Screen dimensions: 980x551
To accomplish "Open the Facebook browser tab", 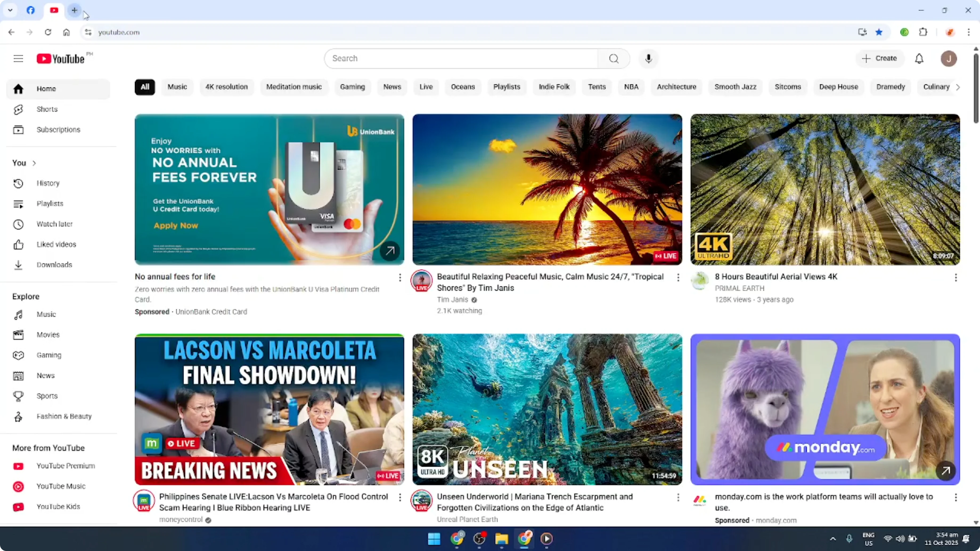I will [x=30, y=10].
